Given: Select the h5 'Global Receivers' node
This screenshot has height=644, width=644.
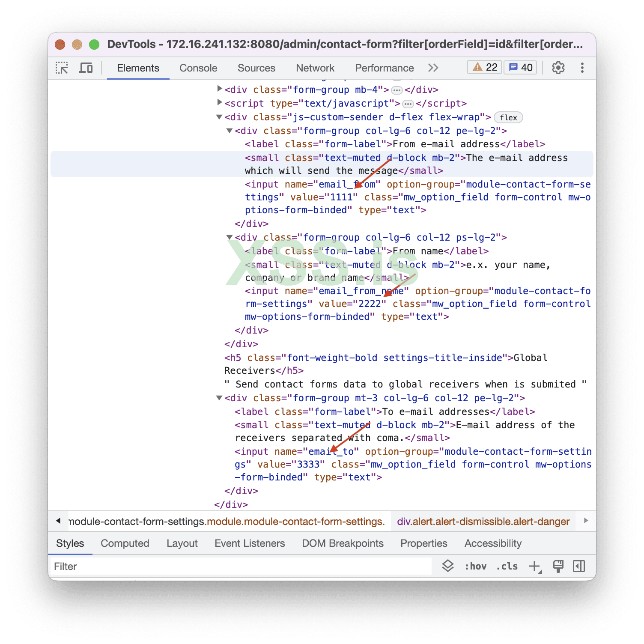Looking at the screenshot, I should coord(386,364).
